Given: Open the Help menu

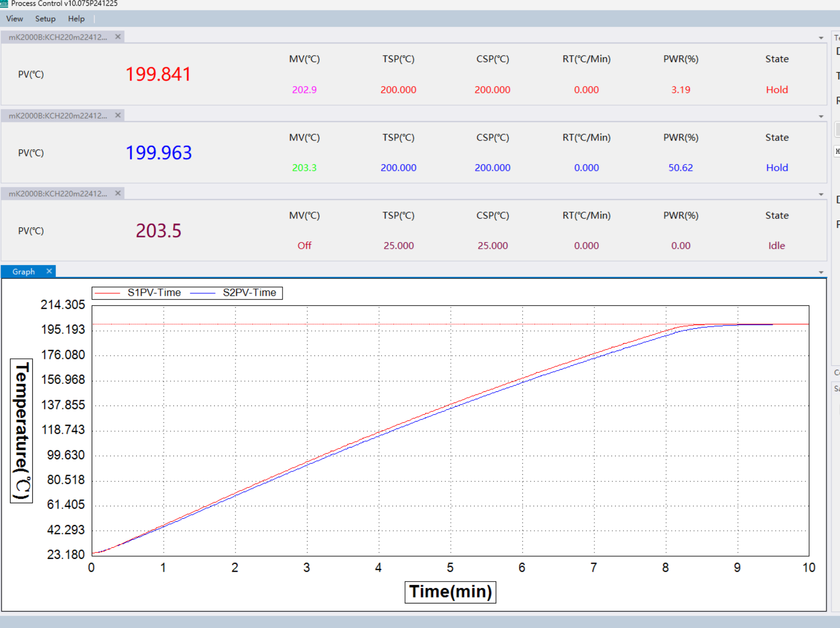Looking at the screenshot, I should 76,19.
